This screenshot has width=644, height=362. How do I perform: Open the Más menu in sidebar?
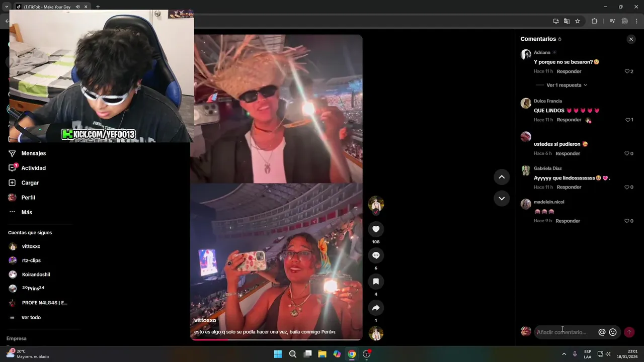coord(21,212)
